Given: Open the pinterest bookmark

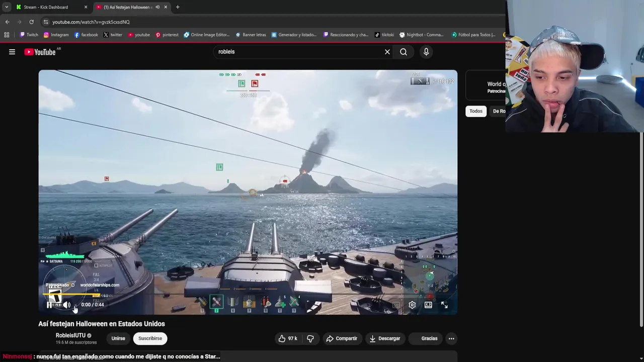Looking at the screenshot, I should point(167,35).
